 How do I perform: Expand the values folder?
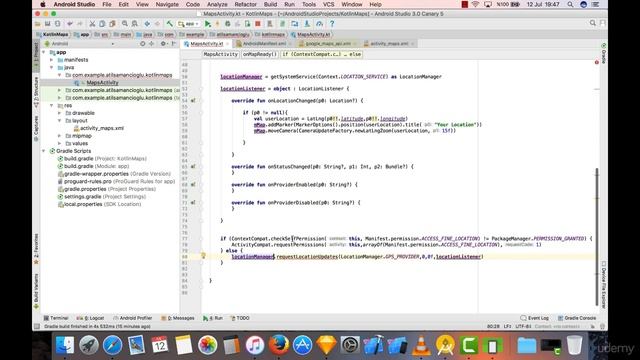point(59,143)
